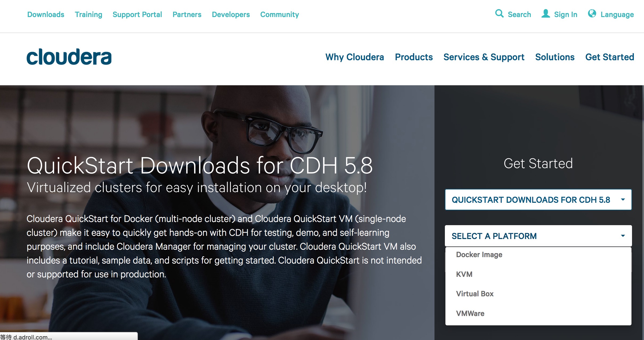Choose Docker Image from the platform list

pyautogui.click(x=479, y=255)
